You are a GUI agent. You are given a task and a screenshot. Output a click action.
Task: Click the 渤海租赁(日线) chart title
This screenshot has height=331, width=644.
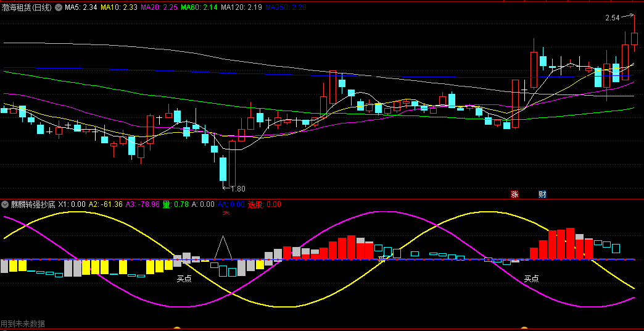click(x=27, y=7)
